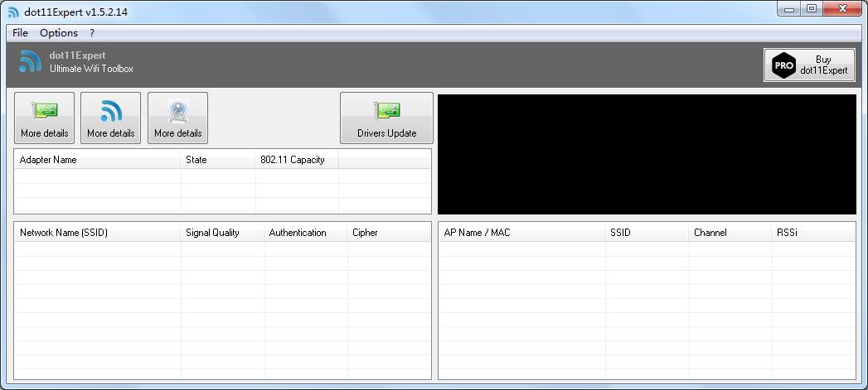Click the black signal graph area
The width and height of the screenshot is (868, 390).
coord(647,154)
